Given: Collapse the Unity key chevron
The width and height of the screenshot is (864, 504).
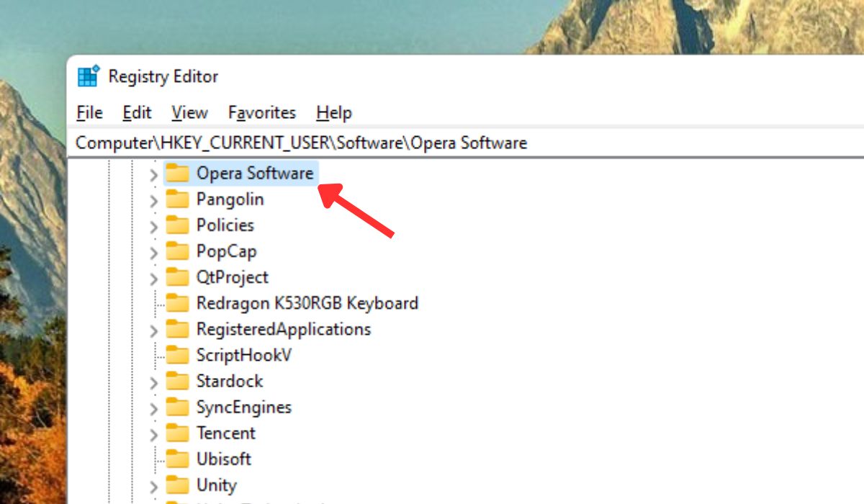Looking at the screenshot, I should [x=153, y=485].
